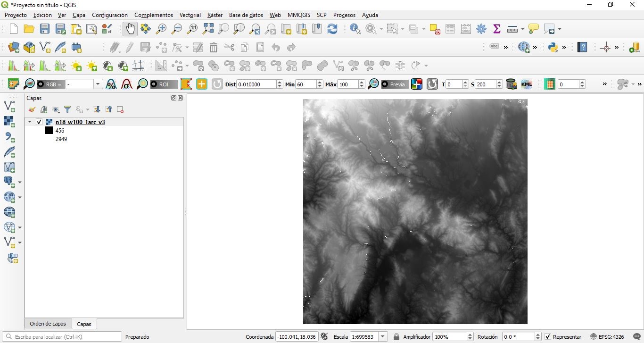The height and width of the screenshot is (343, 644).
Task: Open the Escala scale dropdown
Action: 383,337
